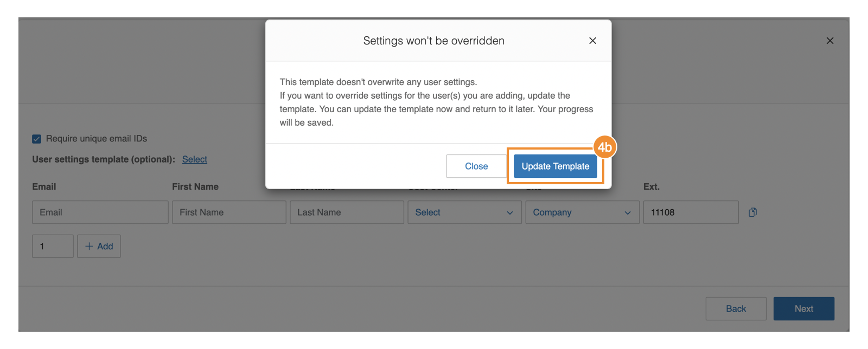The image size is (868, 349).
Task: Click the + icon on the Add button
Action: coord(90,246)
